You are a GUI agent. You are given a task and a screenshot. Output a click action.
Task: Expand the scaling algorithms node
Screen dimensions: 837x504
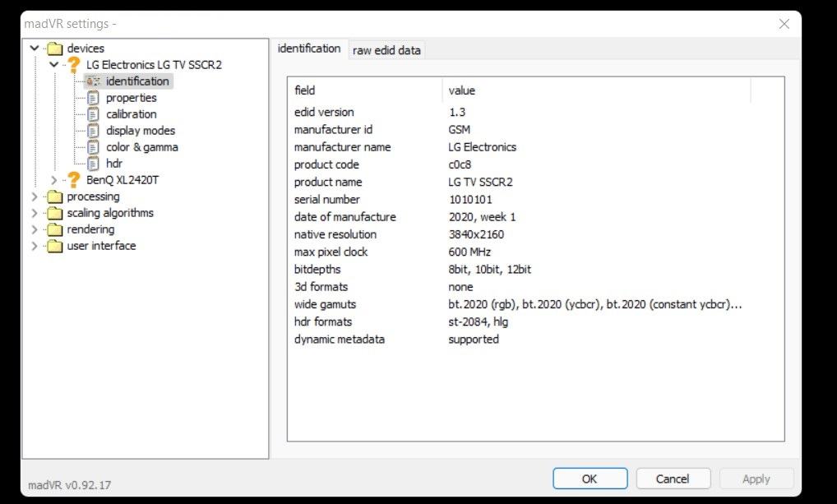click(35, 213)
